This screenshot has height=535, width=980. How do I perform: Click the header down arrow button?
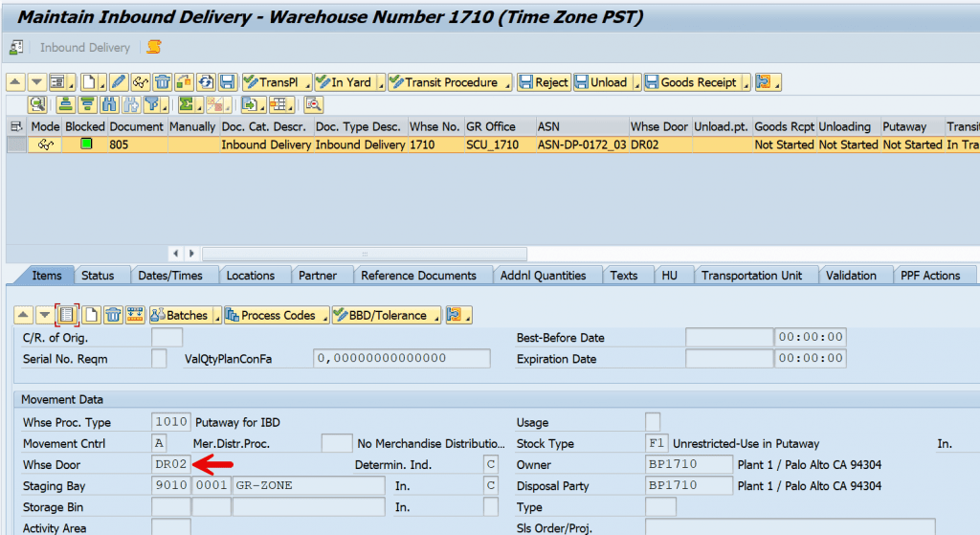point(37,82)
